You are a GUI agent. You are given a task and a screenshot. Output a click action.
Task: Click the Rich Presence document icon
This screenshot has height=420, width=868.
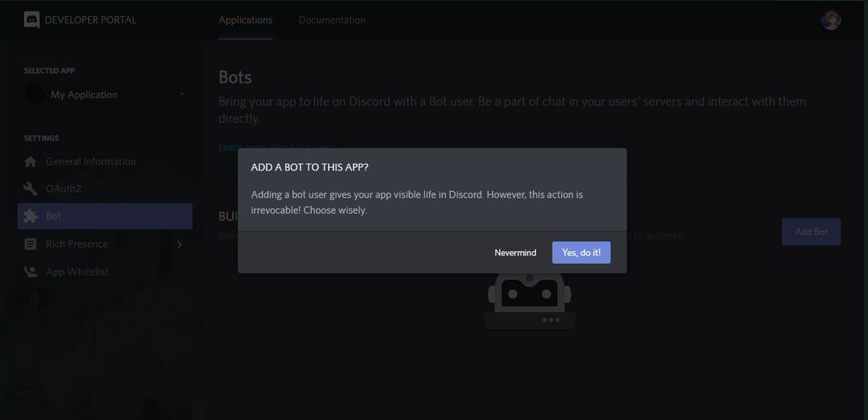point(31,244)
